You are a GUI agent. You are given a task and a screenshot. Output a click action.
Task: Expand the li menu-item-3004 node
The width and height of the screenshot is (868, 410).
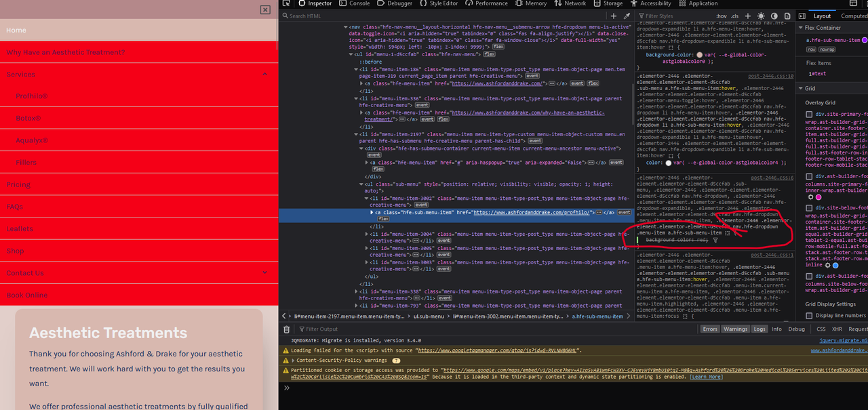click(x=367, y=234)
